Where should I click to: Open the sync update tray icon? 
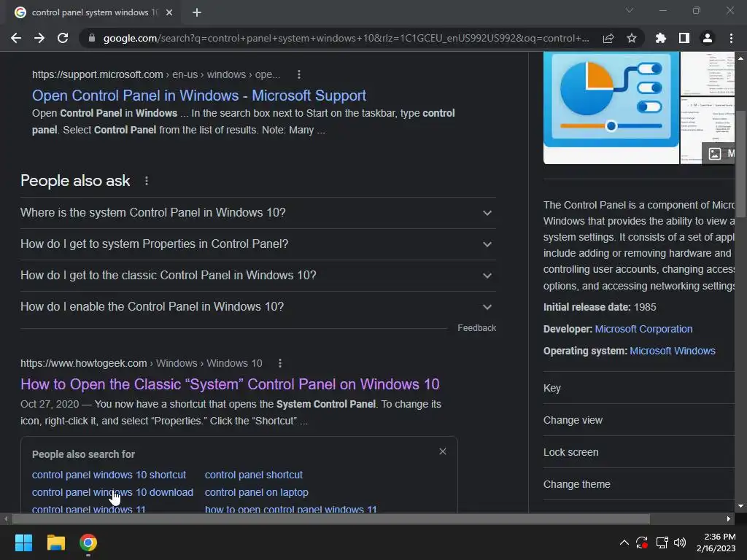pos(642,542)
